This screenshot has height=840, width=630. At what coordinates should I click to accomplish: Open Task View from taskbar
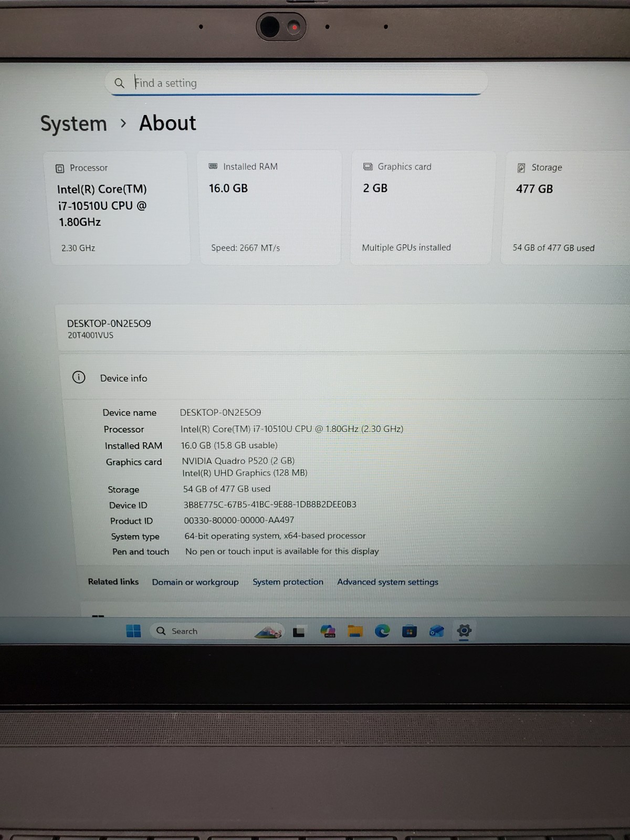click(299, 632)
